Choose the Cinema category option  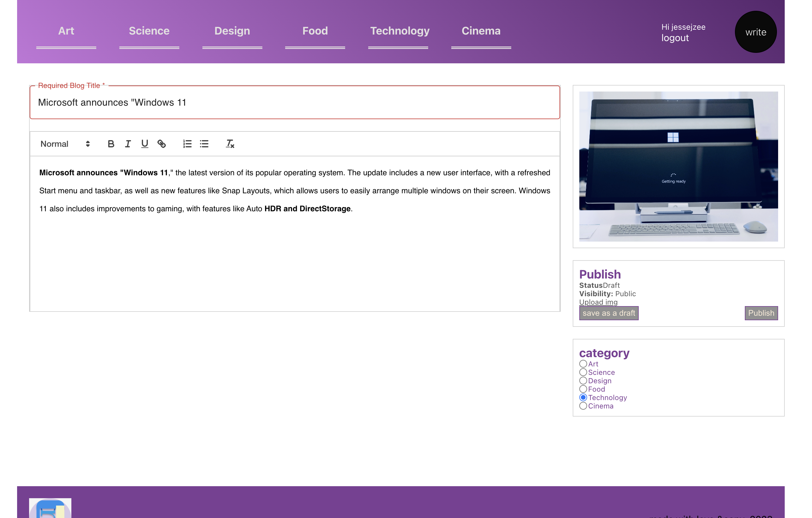[x=583, y=406]
